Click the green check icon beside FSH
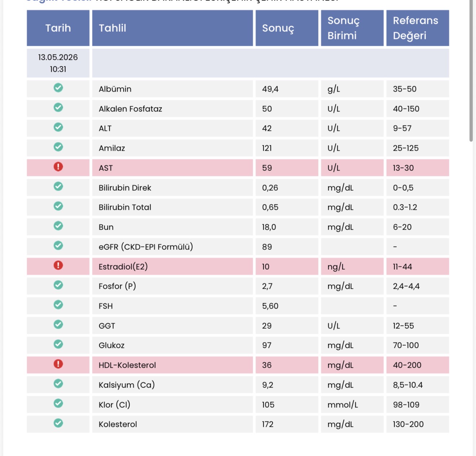Image resolution: width=476 pixels, height=456 pixels. point(58,305)
